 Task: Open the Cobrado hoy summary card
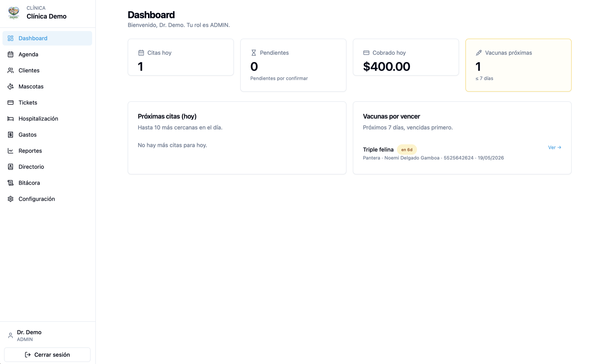point(406,57)
